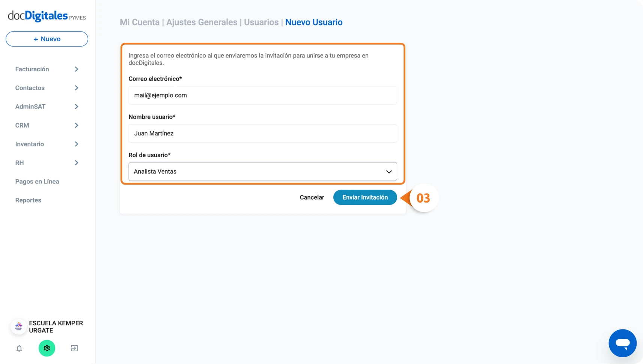643x364 pixels.
Task: Expand the Inventario sidebar section
Action: (x=47, y=144)
